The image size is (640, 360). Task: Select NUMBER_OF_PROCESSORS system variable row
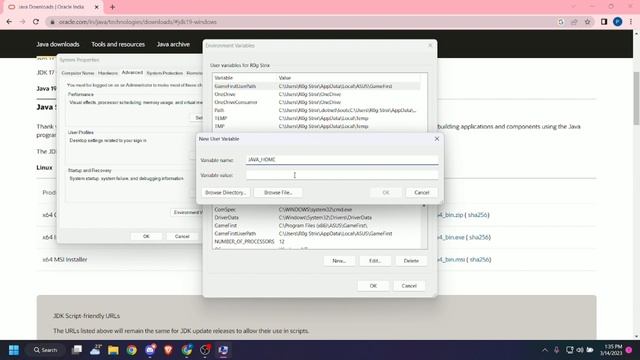tap(317, 242)
